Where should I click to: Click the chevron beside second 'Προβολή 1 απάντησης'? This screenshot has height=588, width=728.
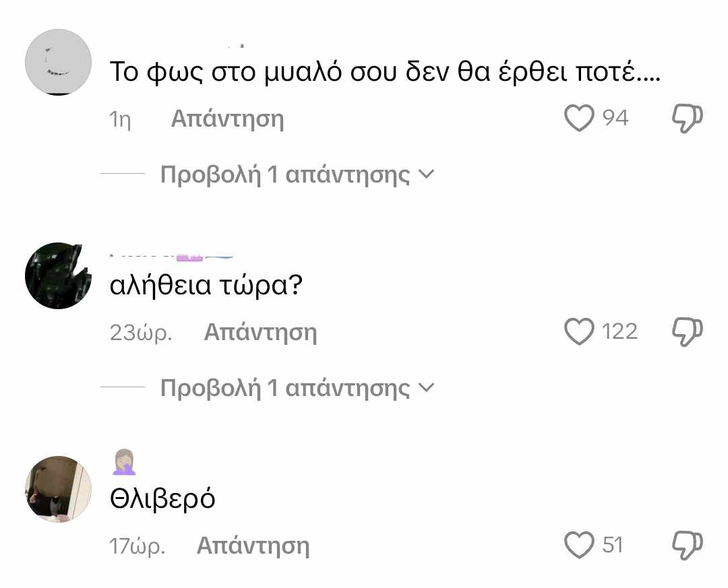click(426, 387)
